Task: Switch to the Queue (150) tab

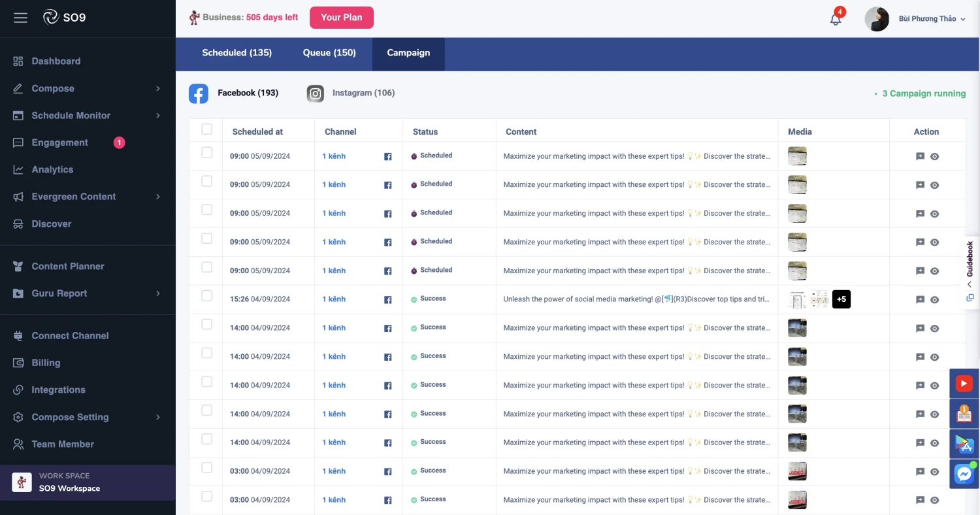Action: (329, 53)
